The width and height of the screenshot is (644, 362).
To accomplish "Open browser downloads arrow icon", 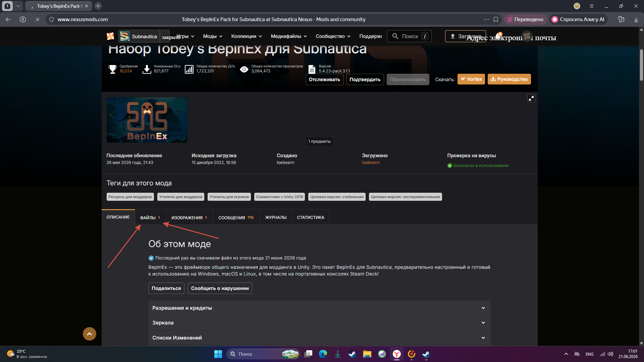I will [636, 19].
